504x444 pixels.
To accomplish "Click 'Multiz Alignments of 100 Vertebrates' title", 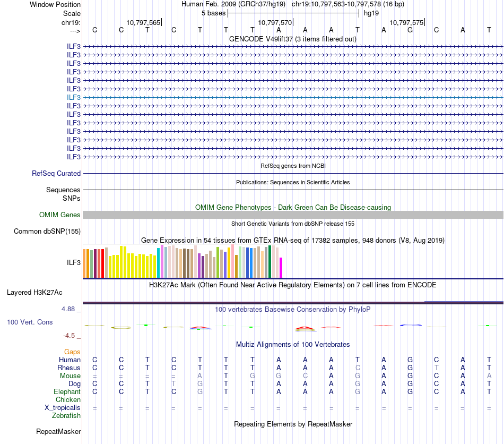I will point(293,344).
